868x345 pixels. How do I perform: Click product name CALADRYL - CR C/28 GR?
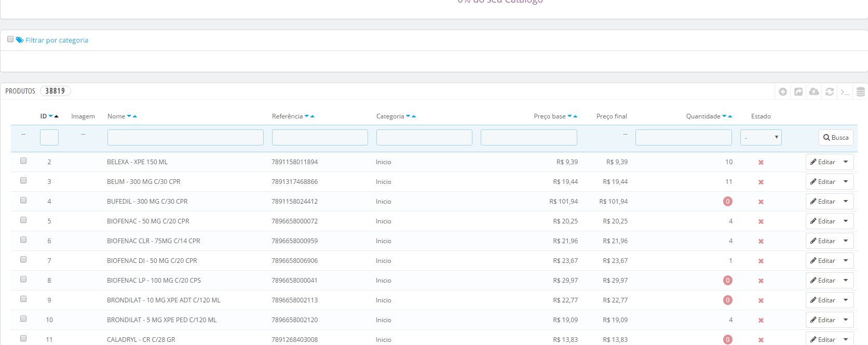pos(141,340)
